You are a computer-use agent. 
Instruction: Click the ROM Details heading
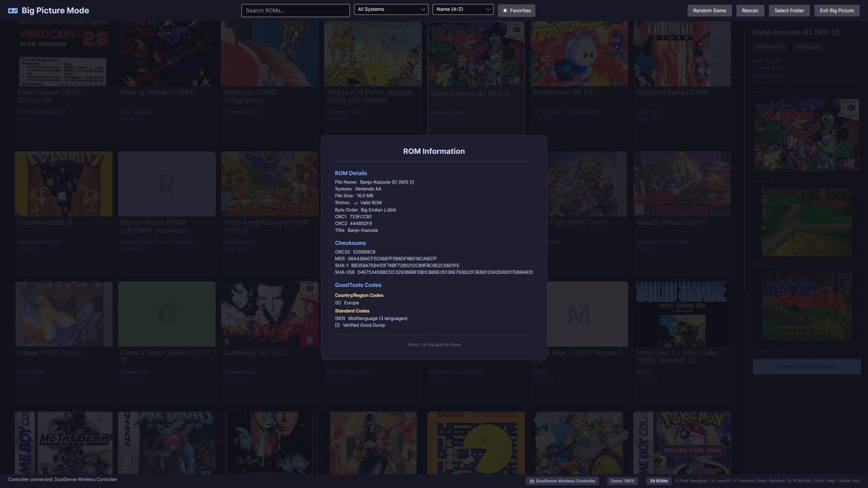click(x=351, y=174)
